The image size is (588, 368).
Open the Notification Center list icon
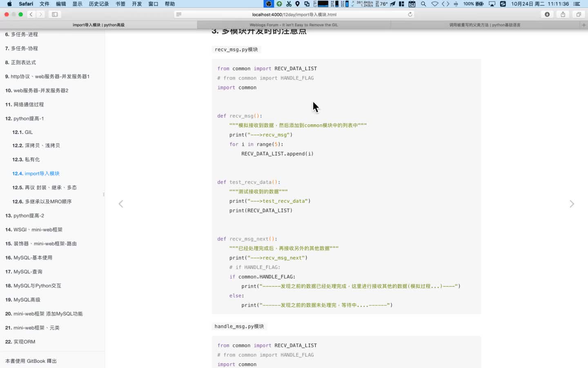[577, 4]
